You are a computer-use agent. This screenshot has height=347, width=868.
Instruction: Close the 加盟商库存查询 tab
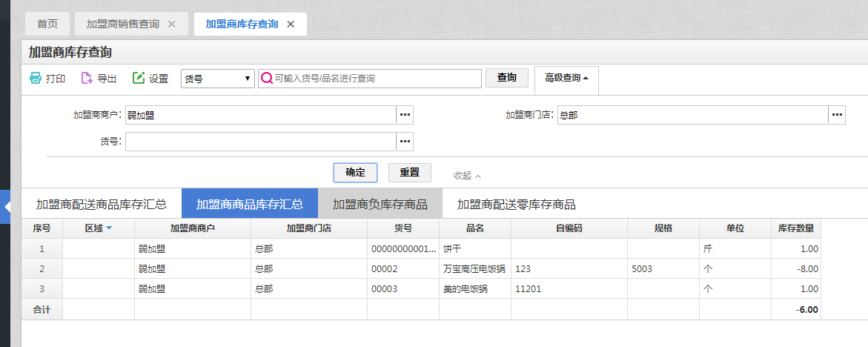click(x=291, y=24)
